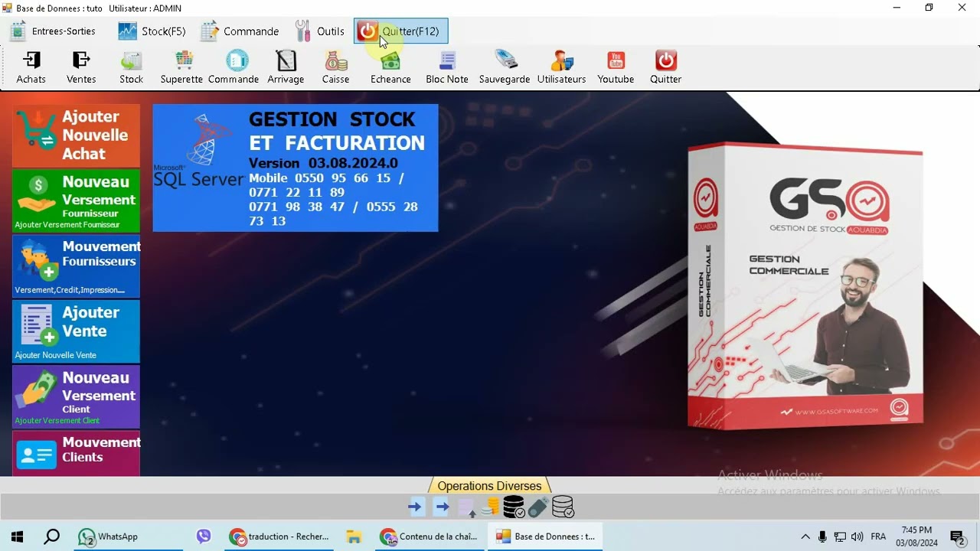Click the Version 03.08.2024.0 text
This screenshot has height=551, width=980.
323,163
